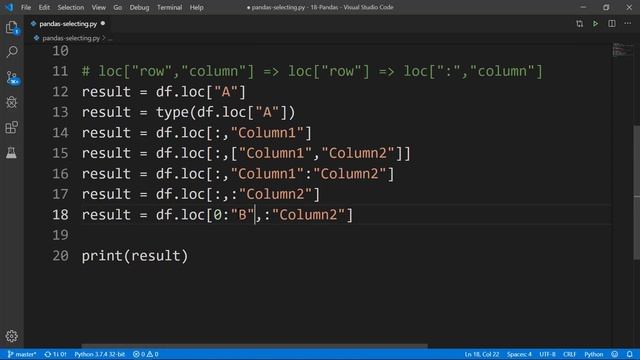This screenshot has width=640, height=360.
Task: Open the Debug view bug icon
Action: [x=12, y=102]
